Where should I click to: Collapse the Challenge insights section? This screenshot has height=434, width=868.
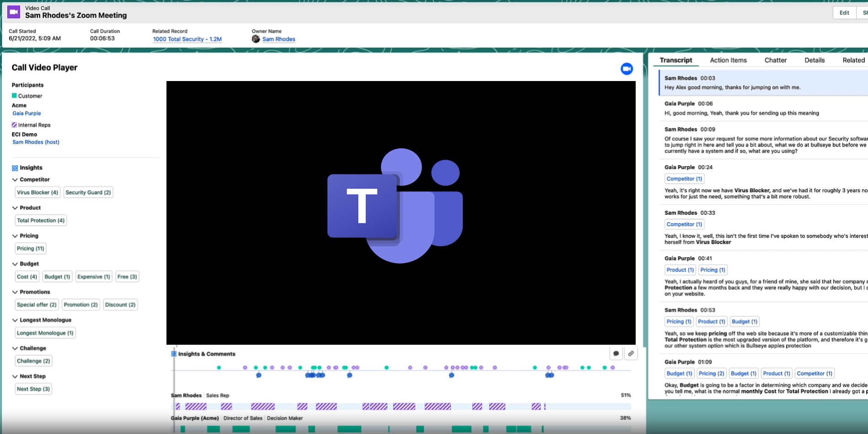pos(15,348)
